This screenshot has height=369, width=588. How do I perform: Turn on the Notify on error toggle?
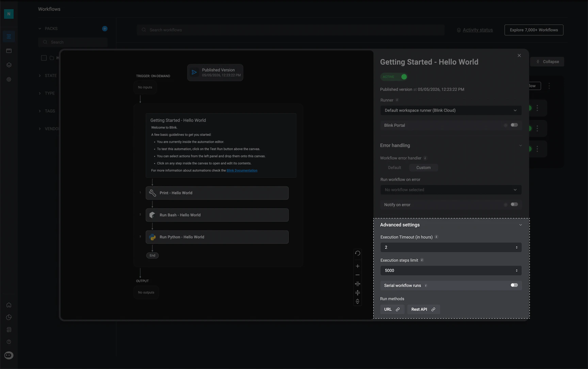[x=514, y=204]
